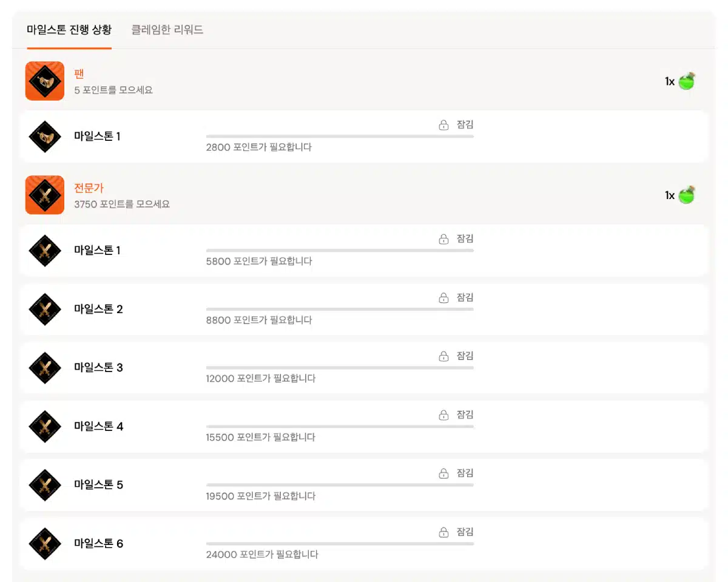Click progress bar for 12000-point milestone
The width and height of the screenshot is (728, 582).
click(x=340, y=367)
